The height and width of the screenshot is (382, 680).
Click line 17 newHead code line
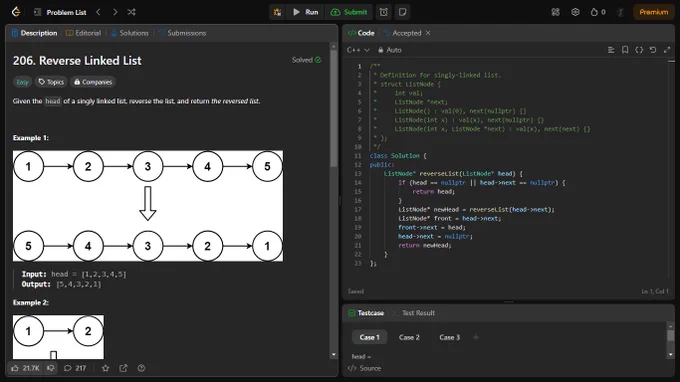476,209
